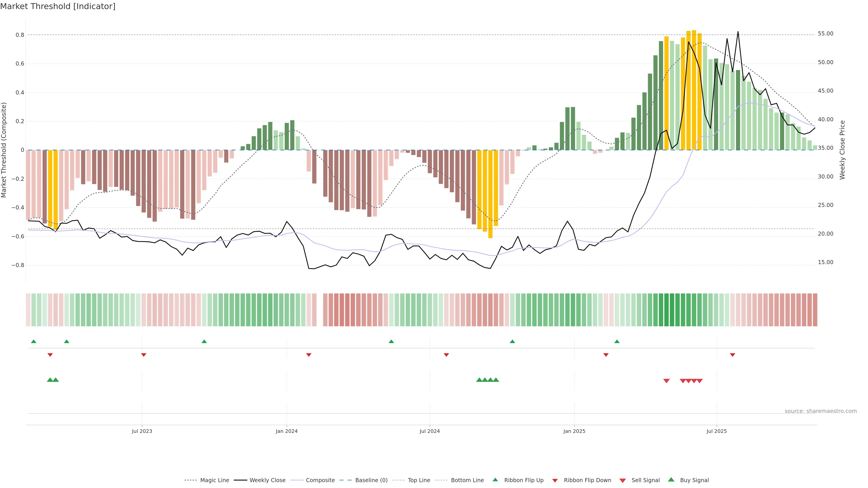Click the Ribbon Flip Up marker between Jul 2023 and Jan 2024
Screen dimensions: 868x488
tap(204, 342)
